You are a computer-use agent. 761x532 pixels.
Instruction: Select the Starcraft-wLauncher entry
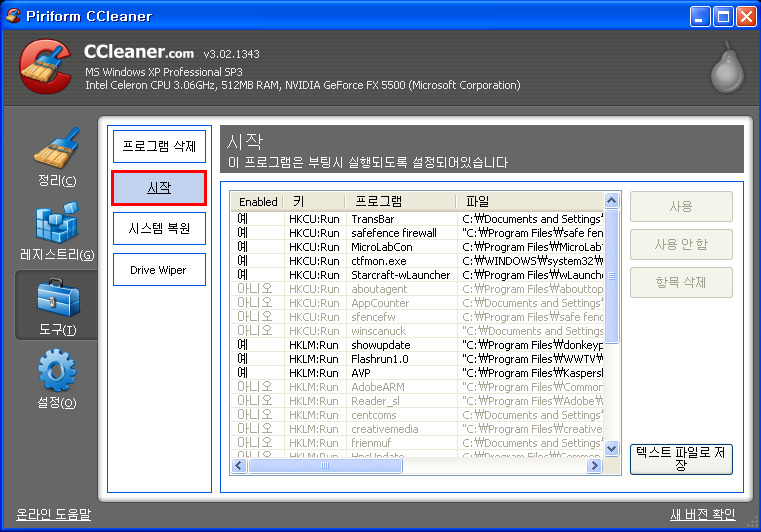tap(417, 275)
